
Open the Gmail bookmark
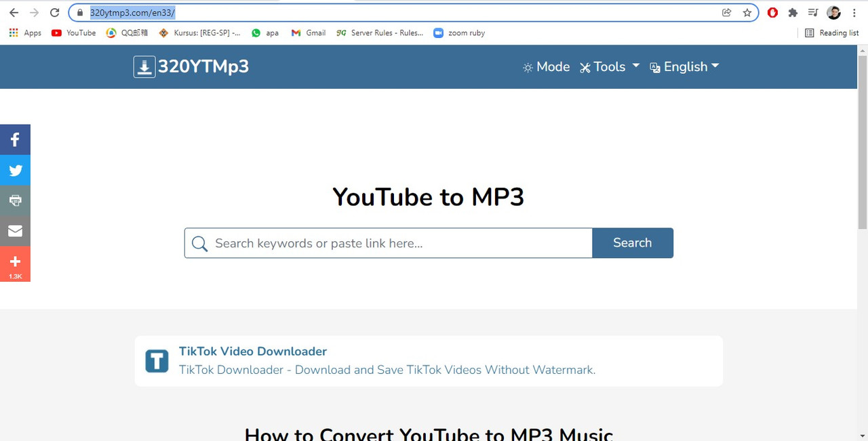click(x=309, y=33)
